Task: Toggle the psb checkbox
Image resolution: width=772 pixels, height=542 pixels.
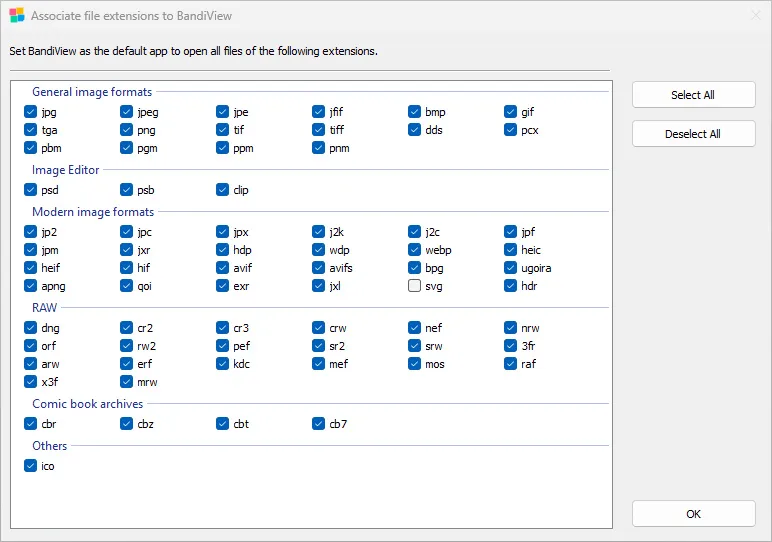Action: (x=127, y=190)
